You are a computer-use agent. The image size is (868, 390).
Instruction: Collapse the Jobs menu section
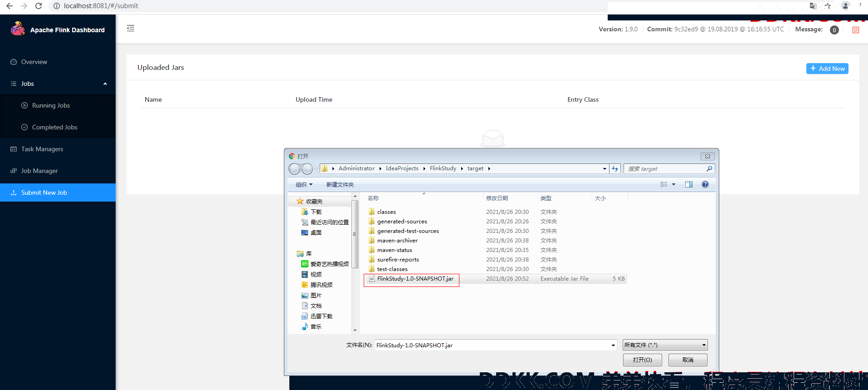[58, 84]
